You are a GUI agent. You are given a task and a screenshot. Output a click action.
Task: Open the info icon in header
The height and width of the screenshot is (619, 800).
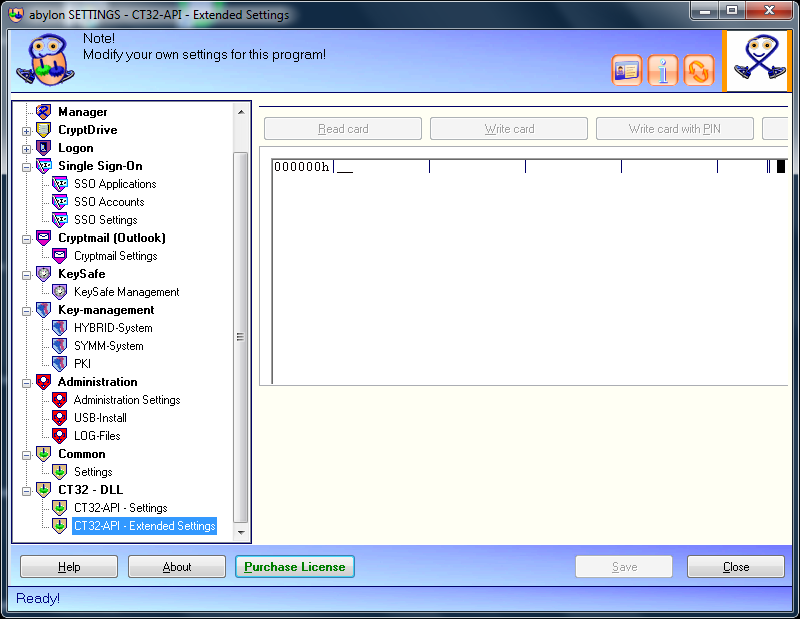pos(663,70)
